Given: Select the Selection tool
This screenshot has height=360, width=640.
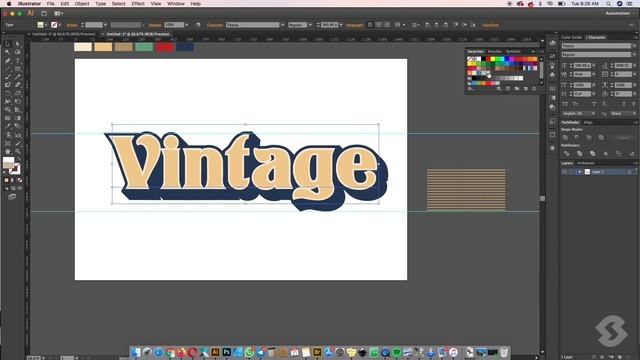Looking at the screenshot, I should [8, 44].
